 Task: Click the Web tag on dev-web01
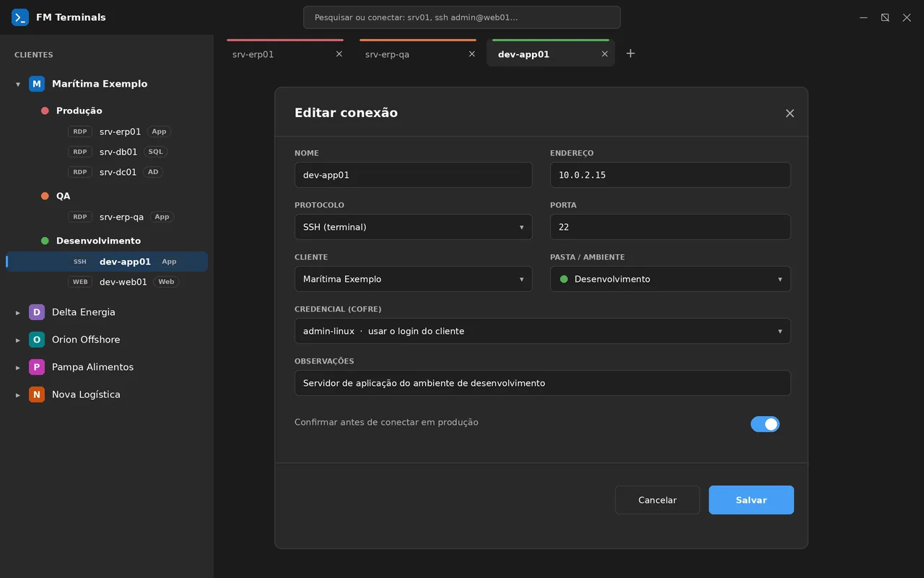(166, 282)
